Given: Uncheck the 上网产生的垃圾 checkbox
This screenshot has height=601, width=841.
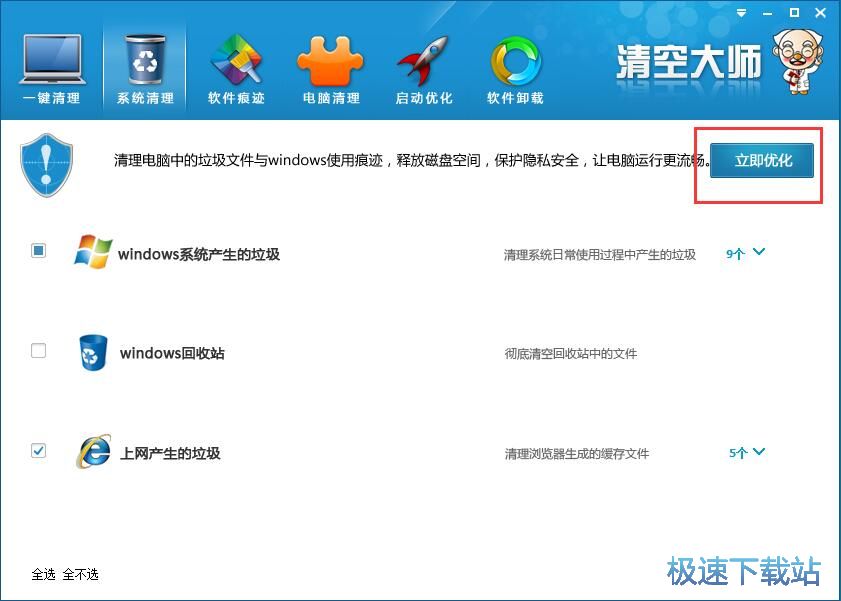Looking at the screenshot, I should click(x=38, y=451).
